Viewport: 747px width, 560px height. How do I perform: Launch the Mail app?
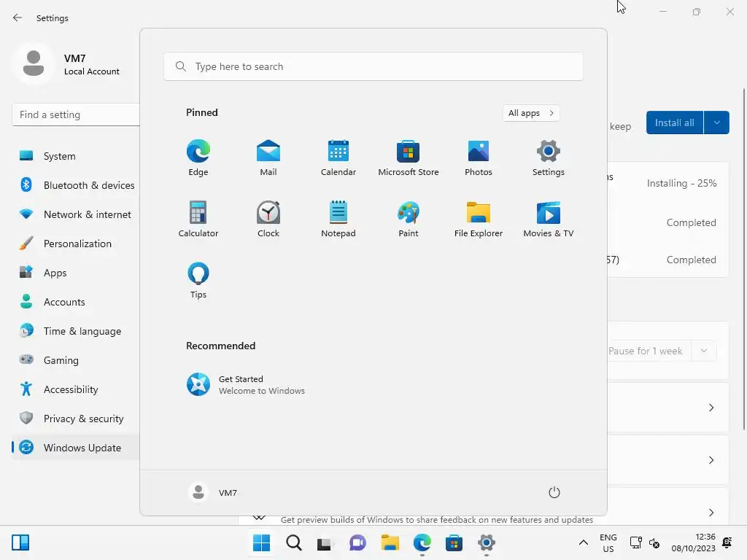click(268, 157)
